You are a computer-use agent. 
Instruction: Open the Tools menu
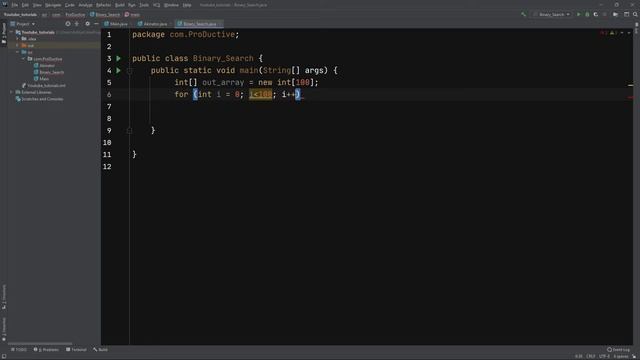click(144, 5)
